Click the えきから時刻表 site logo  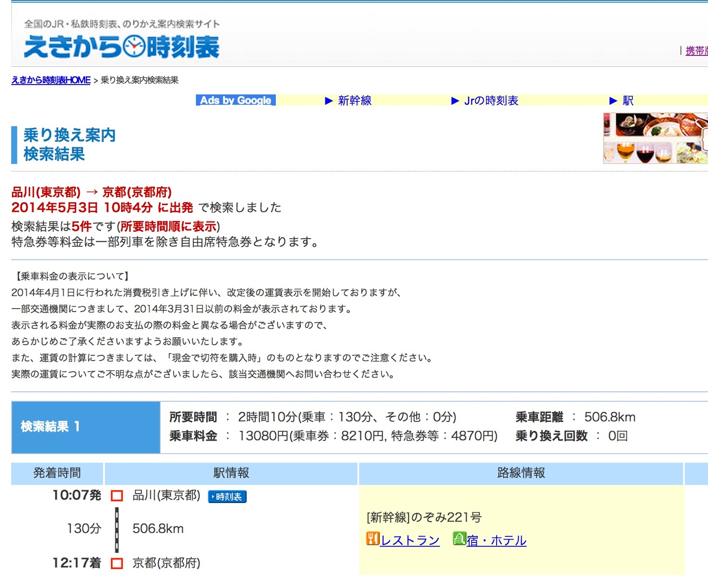point(122,47)
